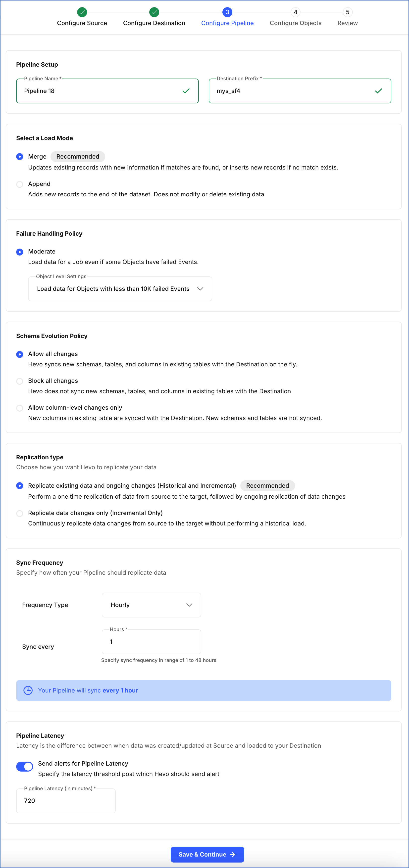Click the validation checkmark beside mys_sf4 prefix

(378, 91)
